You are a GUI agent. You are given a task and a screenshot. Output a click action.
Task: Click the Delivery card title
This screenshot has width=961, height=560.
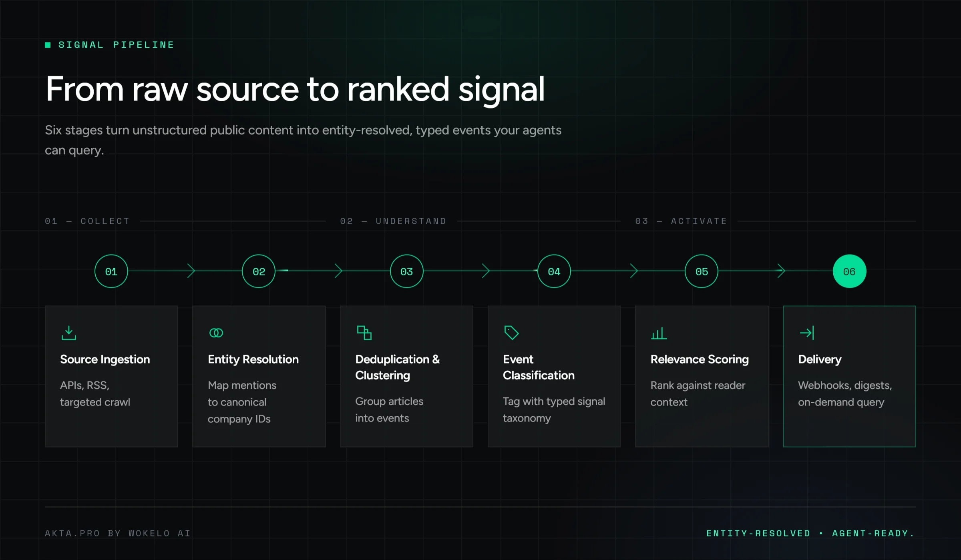[820, 359]
